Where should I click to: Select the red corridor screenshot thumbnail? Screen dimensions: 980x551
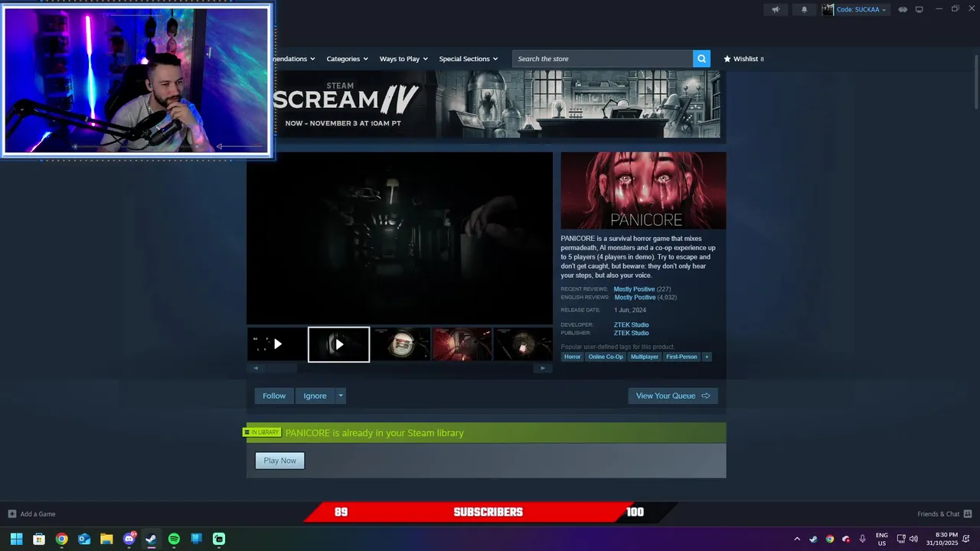462,344
